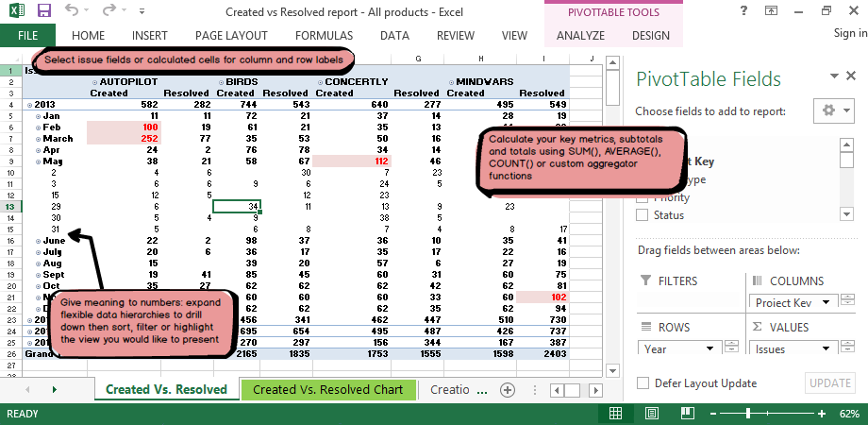Switch to the HOME ribbon tab
Viewport: 868px width, 425px height.
coord(88,36)
